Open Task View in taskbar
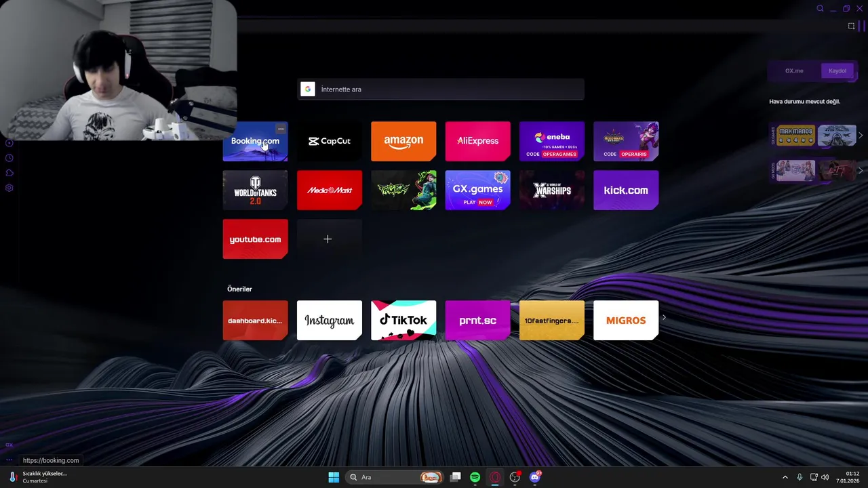 (x=456, y=477)
